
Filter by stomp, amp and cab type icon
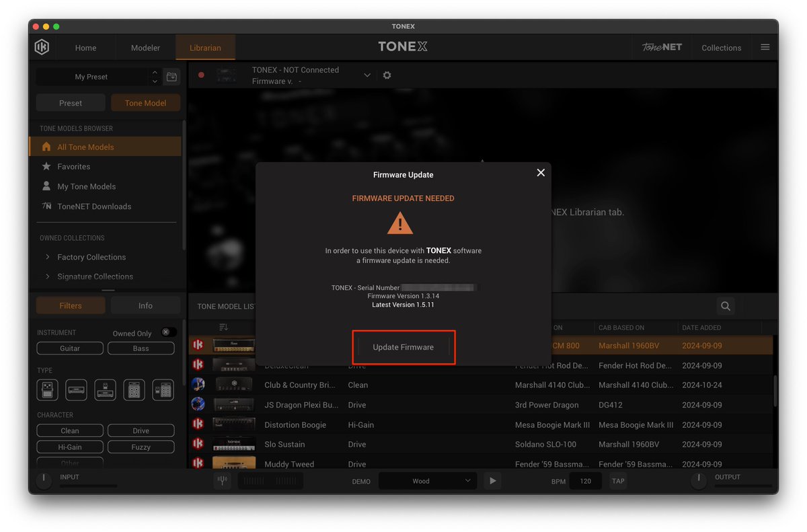163,389
